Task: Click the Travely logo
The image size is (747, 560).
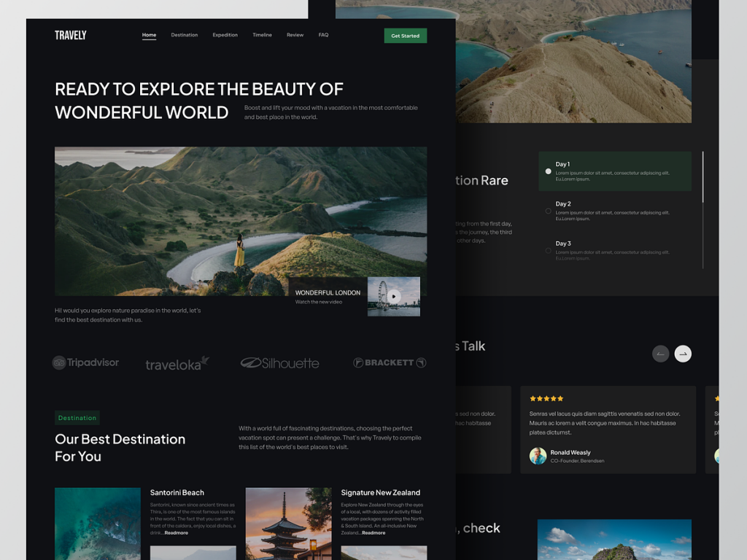Action: pyautogui.click(x=71, y=35)
